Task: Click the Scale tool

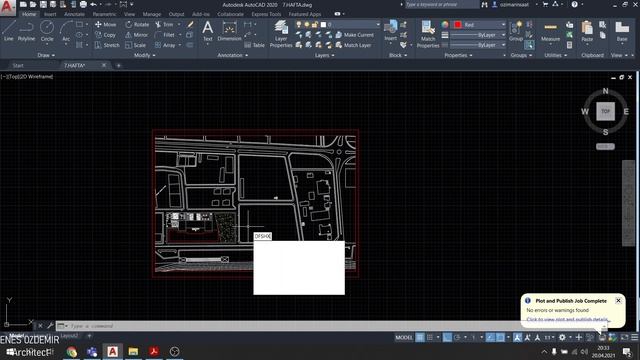Action: tap(136, 45)
